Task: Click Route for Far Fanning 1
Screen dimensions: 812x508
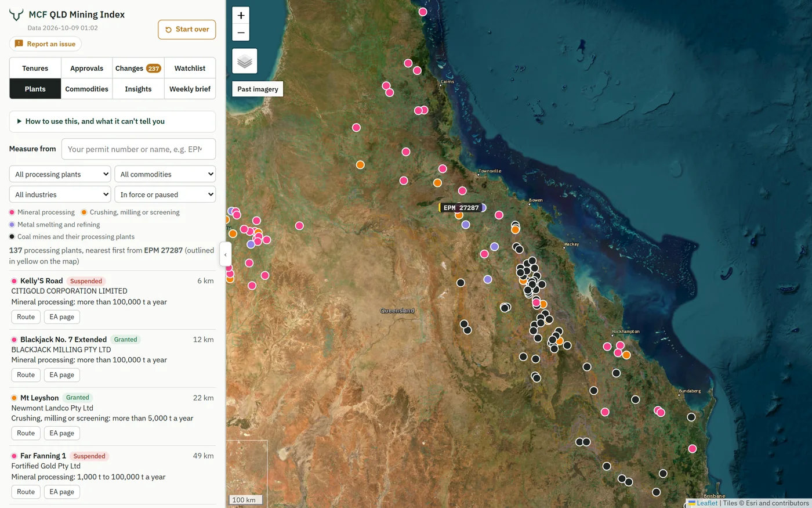Action: click(x=26, y=492)
